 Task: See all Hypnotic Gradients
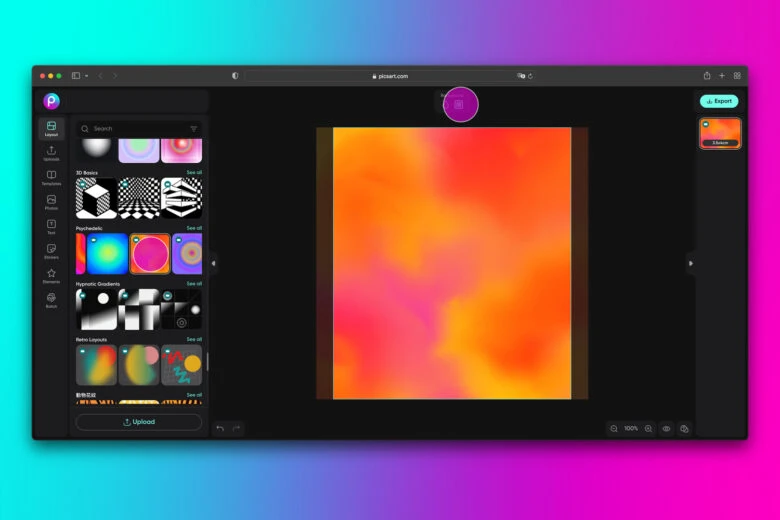(x=193, y=284)
